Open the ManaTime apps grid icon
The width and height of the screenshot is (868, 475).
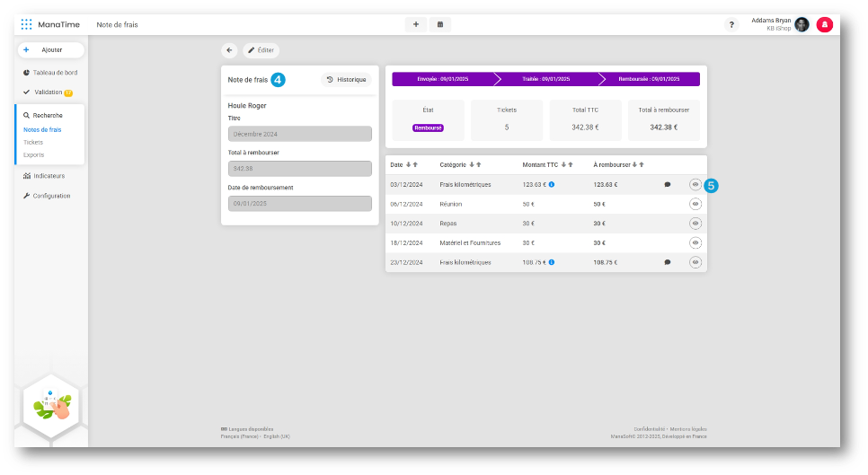tap(26, 24)
